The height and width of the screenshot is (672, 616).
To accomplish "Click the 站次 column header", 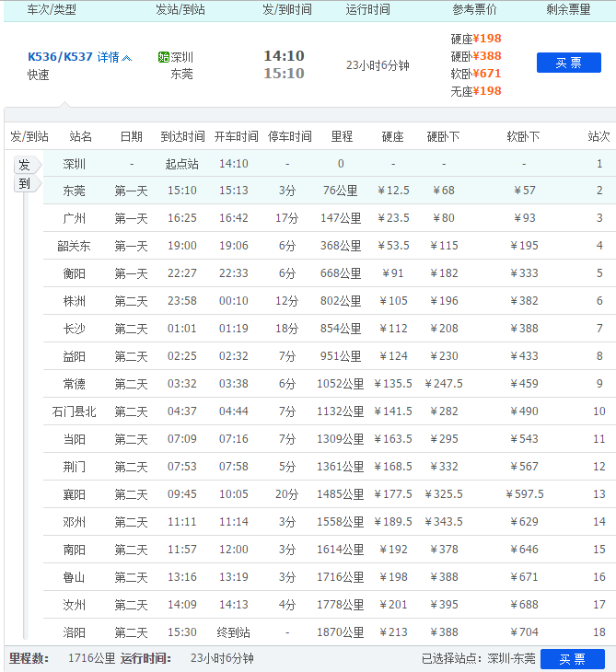I will pyautogui.click(x=599, y=136).
